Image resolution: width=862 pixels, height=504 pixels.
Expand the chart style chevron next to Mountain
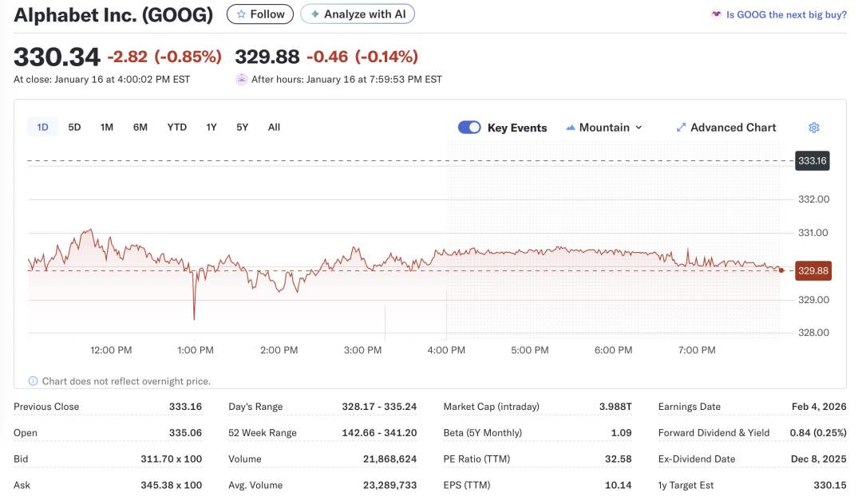pos(639,128)
